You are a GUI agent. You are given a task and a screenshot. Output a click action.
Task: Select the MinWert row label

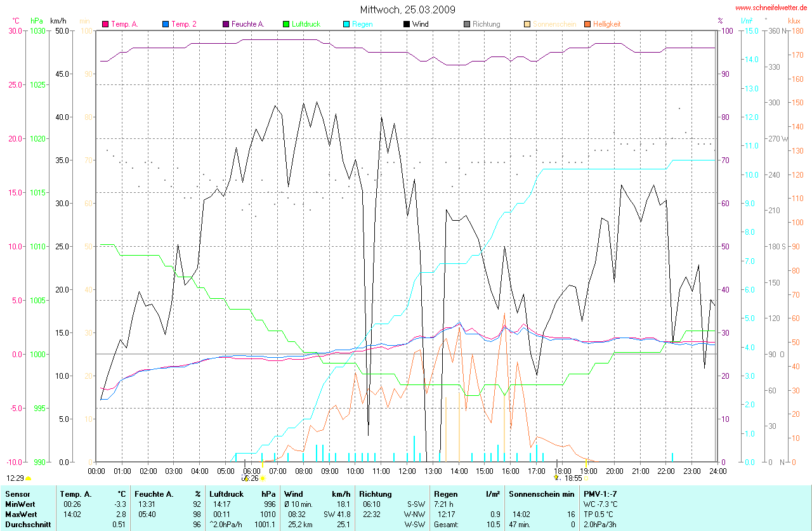(20, 504)
